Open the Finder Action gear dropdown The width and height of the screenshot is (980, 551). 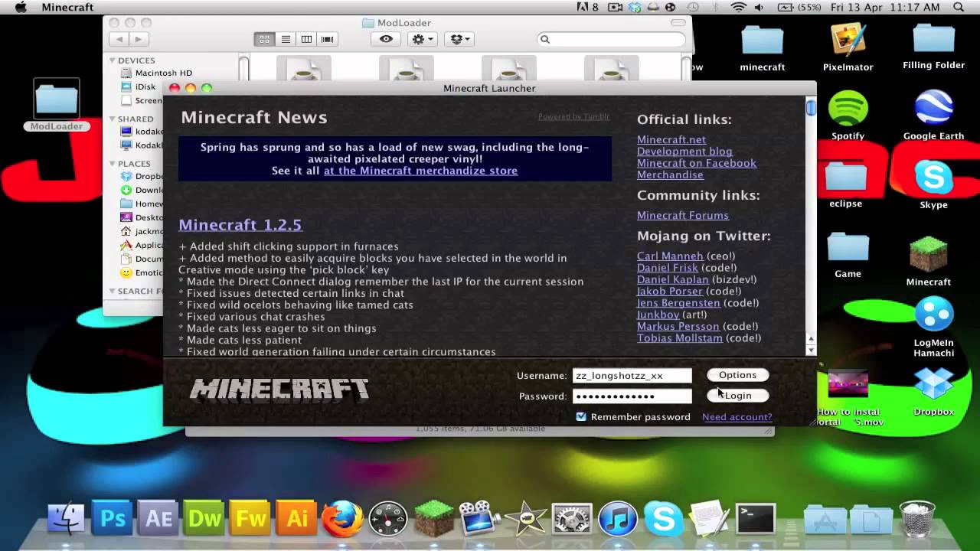point(422,39)
